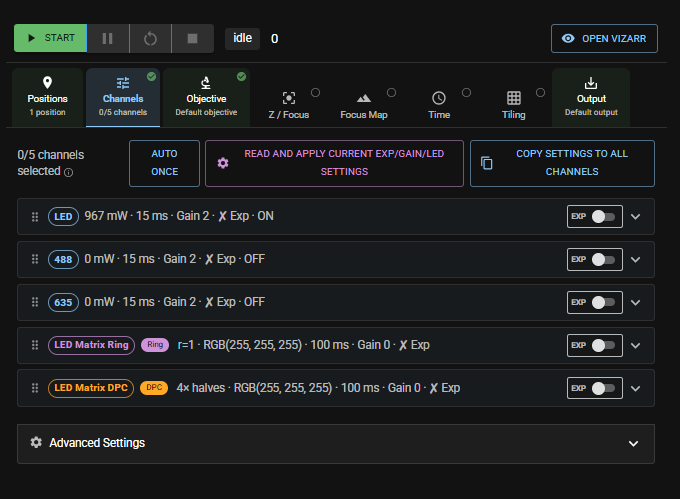680x499 pixels.
Task: Start the acquisition with the START button
Action: tap(50, 38)
